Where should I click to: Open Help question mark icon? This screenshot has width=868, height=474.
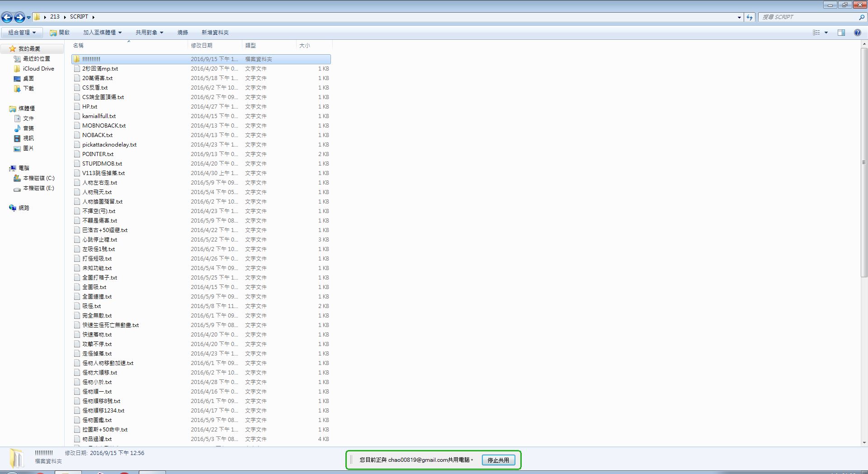point(857,33)
